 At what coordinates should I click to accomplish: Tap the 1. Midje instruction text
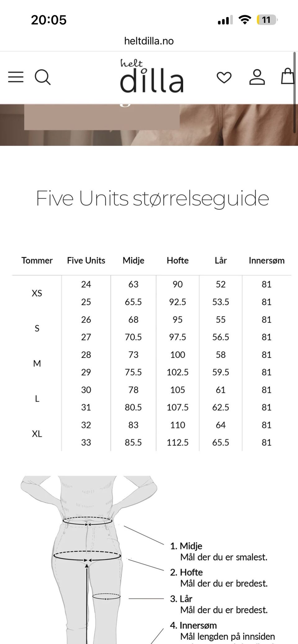pyautogui.click(x=219, y=551)
